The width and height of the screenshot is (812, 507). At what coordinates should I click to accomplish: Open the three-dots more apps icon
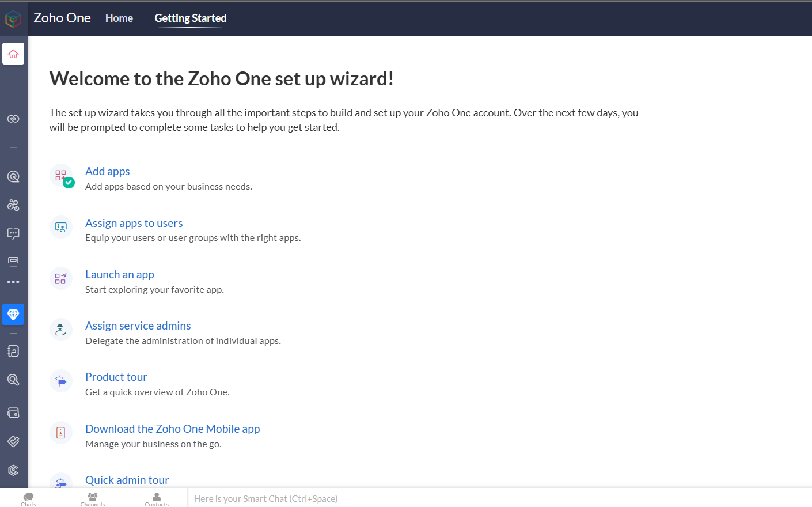point(13,282)
